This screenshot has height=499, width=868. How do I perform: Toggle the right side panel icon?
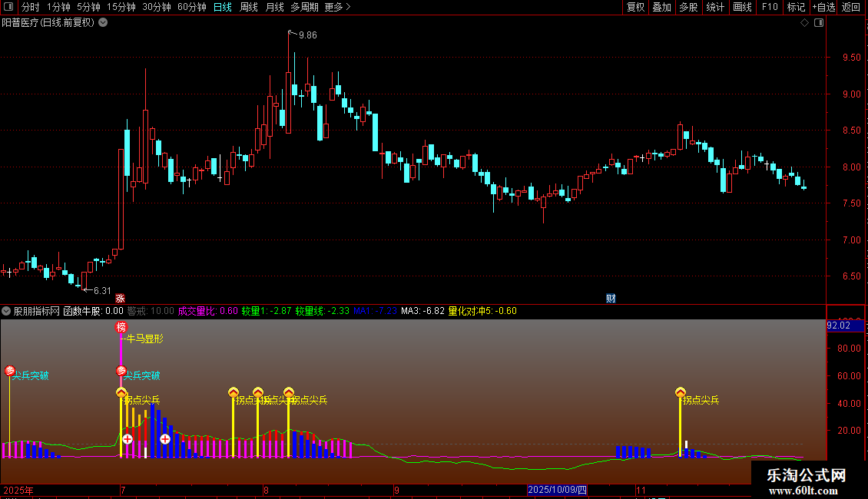click(819, 23)
